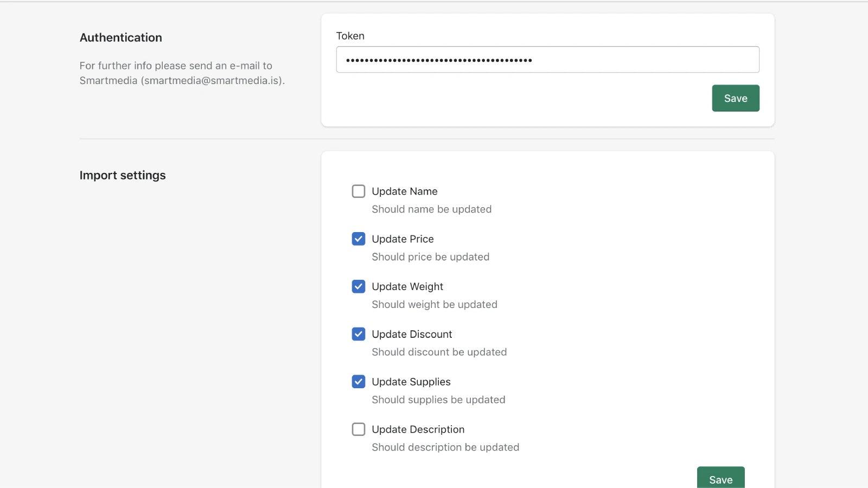Click the 'Token' field label

(350, 36)
